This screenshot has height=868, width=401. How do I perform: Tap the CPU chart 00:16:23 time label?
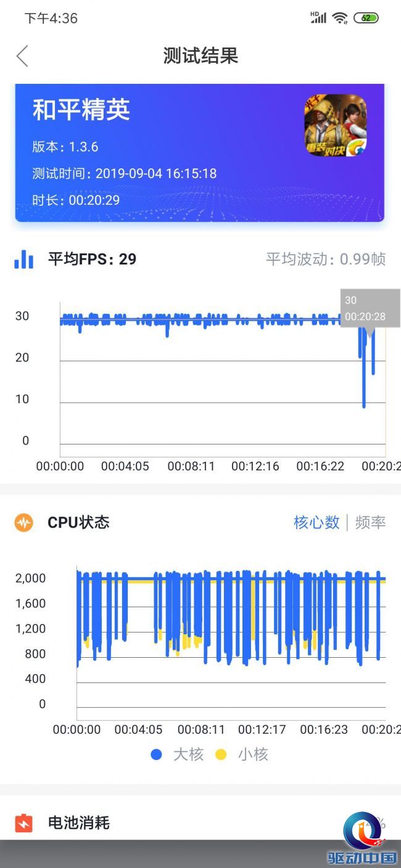[x=324, y=729]
